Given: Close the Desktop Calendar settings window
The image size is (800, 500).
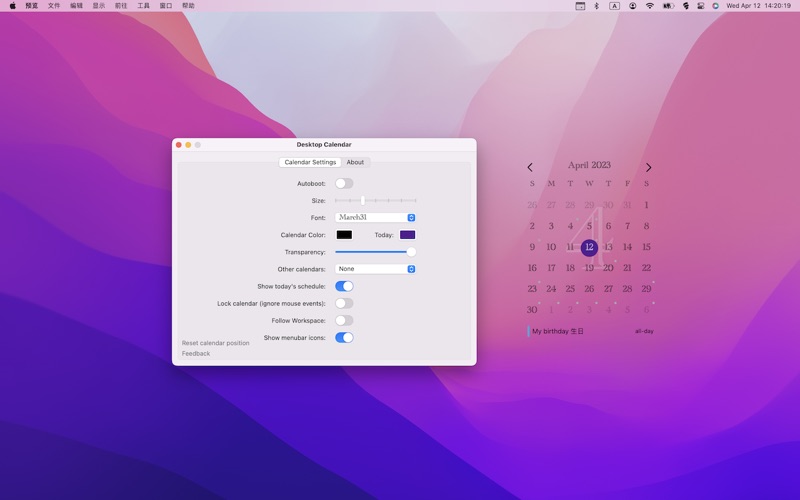Looking at the screenshot, I should point(179,145).
